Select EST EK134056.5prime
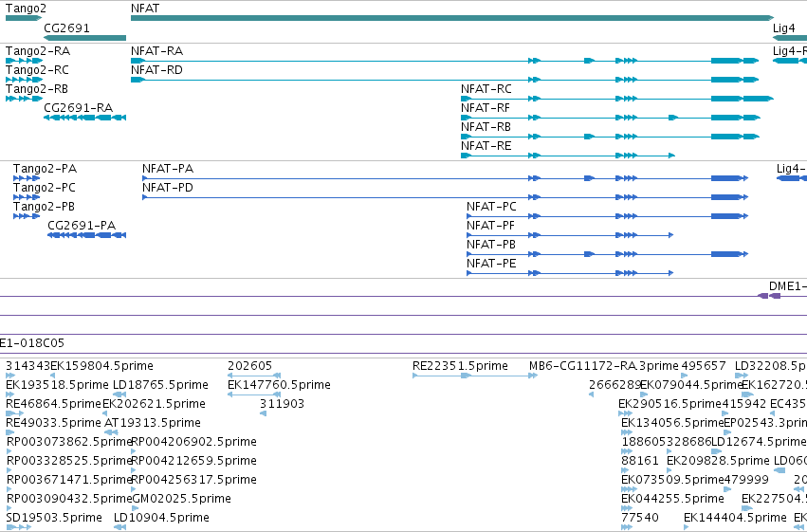Image resolution: width=807 pixels, height=532 pixels. [672, 423]
